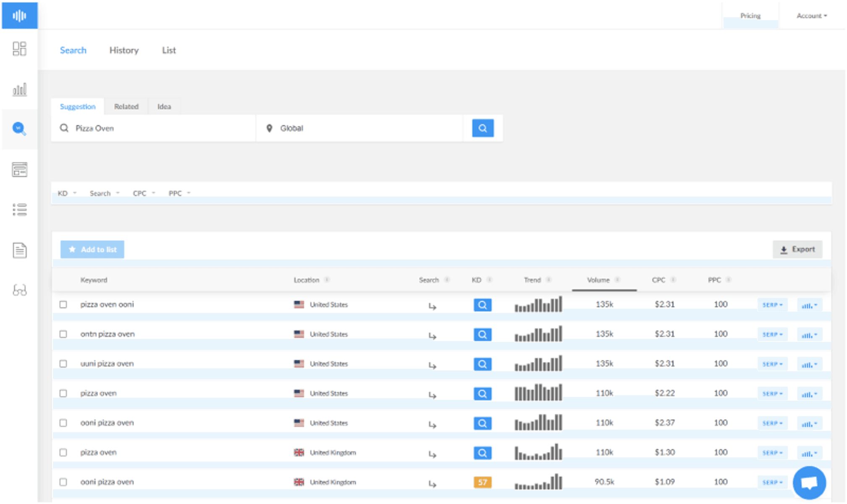Click the blue search magnifier button
The image size is (847, 504).
[483, 128]
